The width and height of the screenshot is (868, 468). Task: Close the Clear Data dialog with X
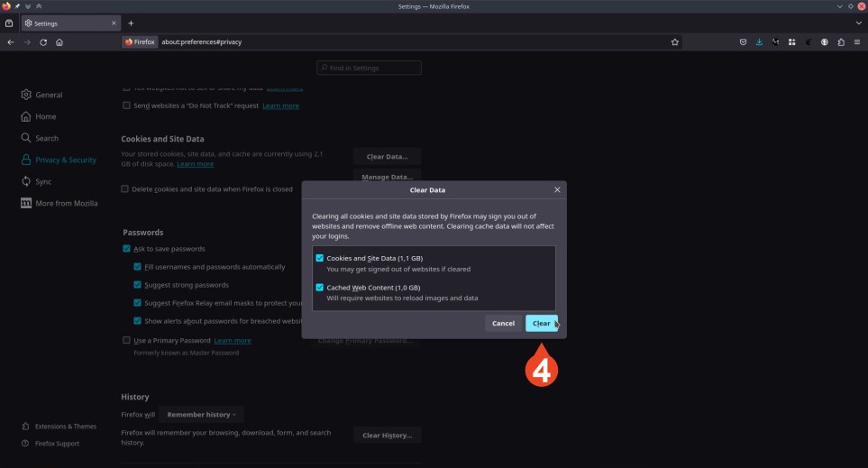click(x=557, y=190)
